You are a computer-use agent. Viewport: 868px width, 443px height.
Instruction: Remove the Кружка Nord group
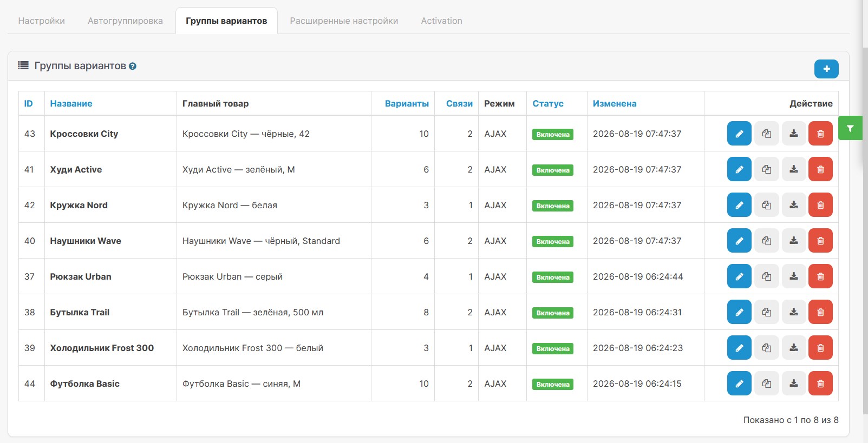pyautogui.click(x=820, y=205)
